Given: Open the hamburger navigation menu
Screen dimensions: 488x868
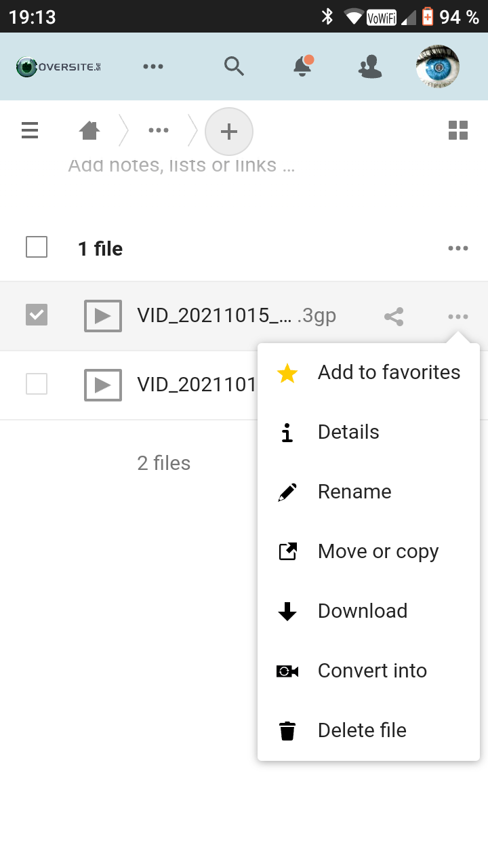Looking at the screenshot, I should tap(30, 130).
